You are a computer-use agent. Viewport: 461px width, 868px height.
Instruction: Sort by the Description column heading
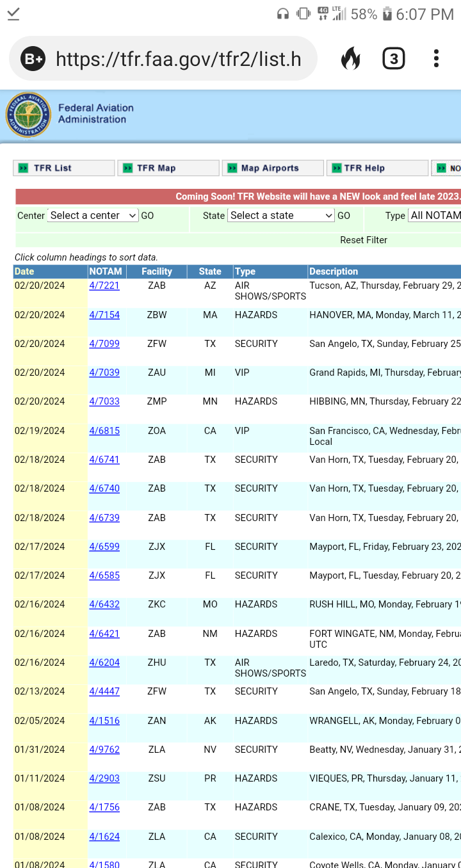[334, 271]
